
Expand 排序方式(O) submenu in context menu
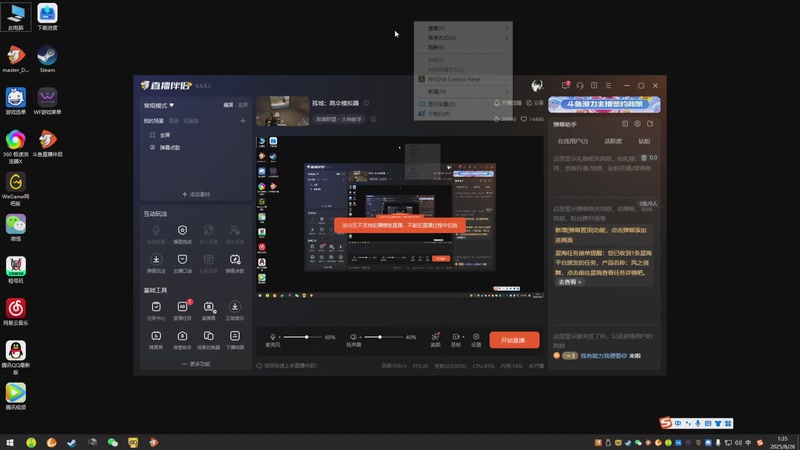[463, 38]
